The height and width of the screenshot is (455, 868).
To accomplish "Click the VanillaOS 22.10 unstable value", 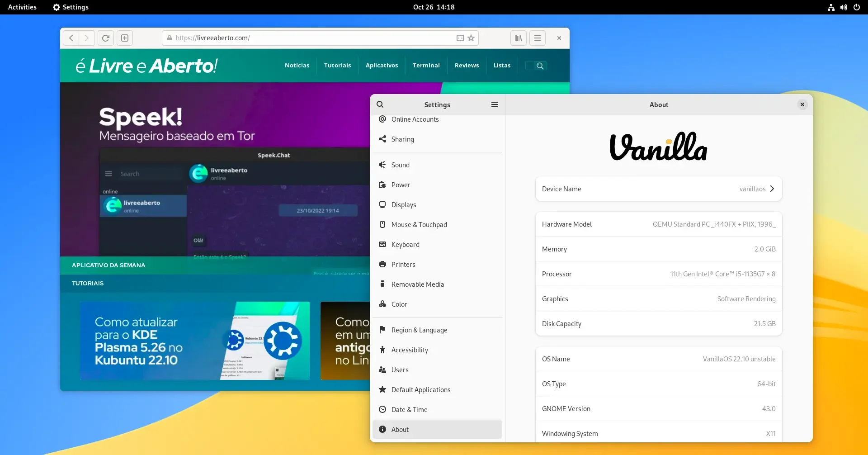I will coord(739,359).
